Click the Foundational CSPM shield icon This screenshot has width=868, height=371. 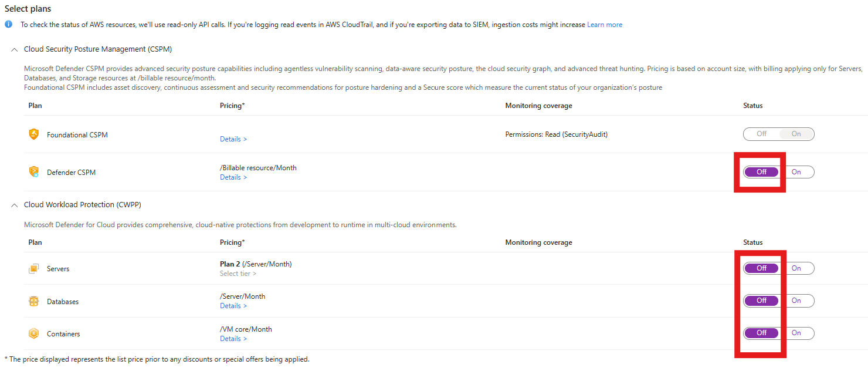pos(34,134)
